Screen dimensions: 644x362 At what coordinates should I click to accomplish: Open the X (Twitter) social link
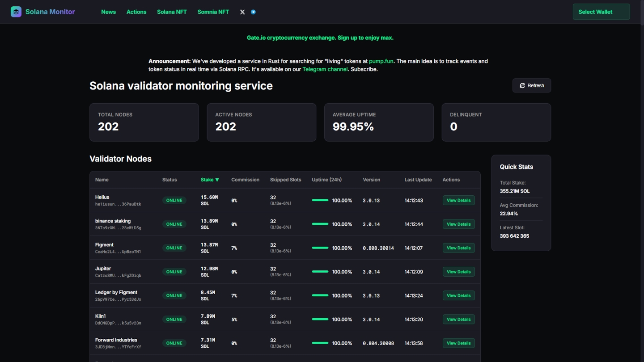pyautogui.click(x=242, y=12)
